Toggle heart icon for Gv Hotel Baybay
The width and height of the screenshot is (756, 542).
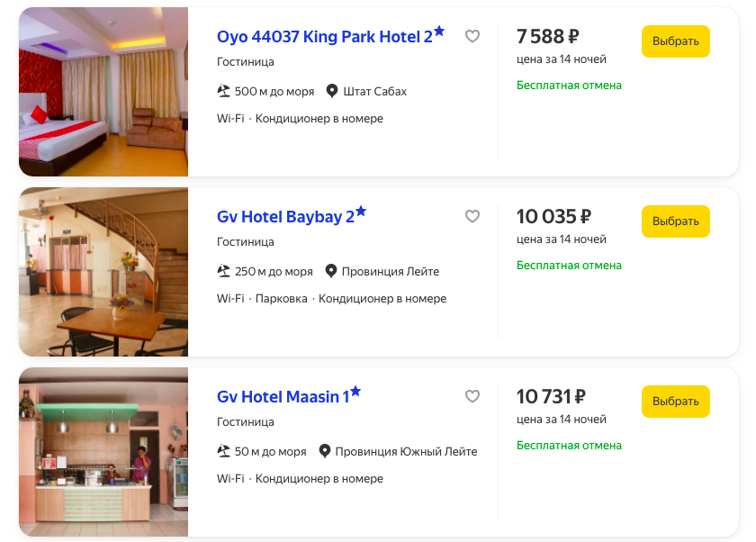tap(472, 216)
